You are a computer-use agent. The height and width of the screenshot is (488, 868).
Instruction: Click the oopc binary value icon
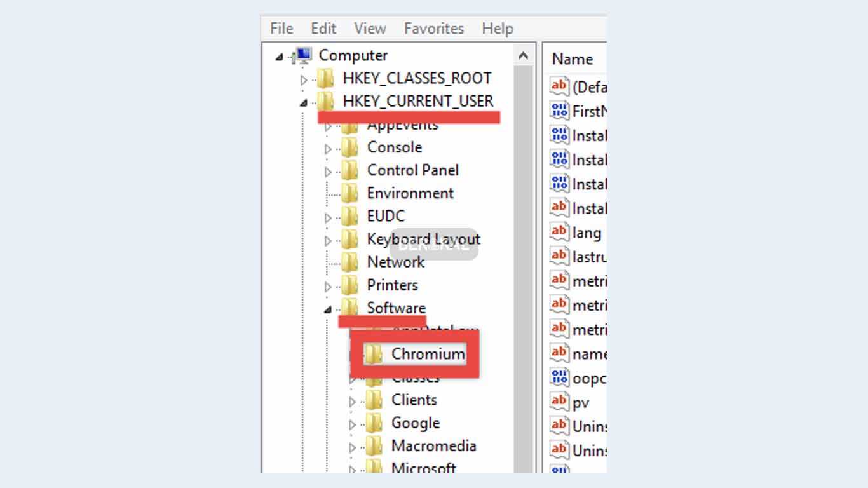tap(559, 377)
